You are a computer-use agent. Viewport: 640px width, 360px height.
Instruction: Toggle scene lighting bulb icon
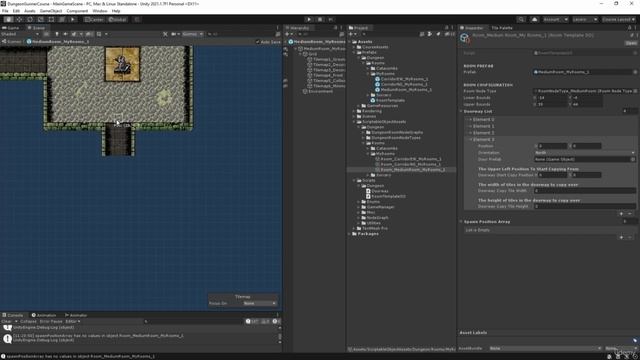(x=57, y=34)
